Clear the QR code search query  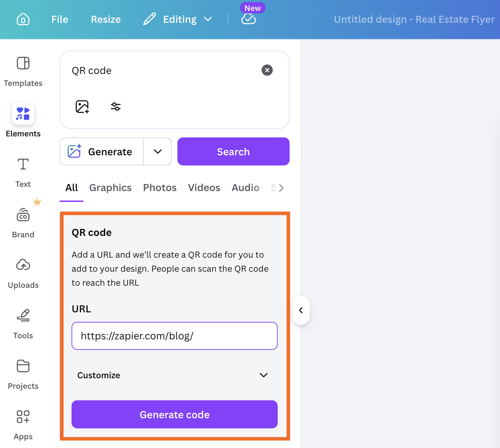[x=267, y=70]
